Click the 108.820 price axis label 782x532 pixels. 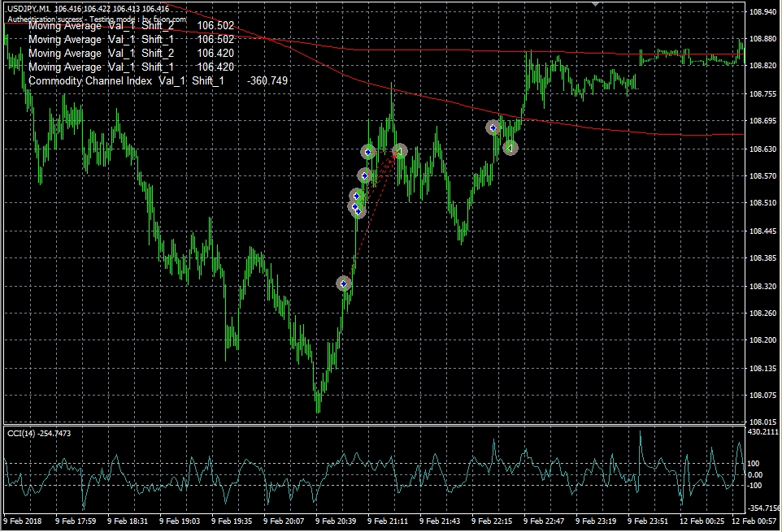pyautogui.click(x=763, y=65)
